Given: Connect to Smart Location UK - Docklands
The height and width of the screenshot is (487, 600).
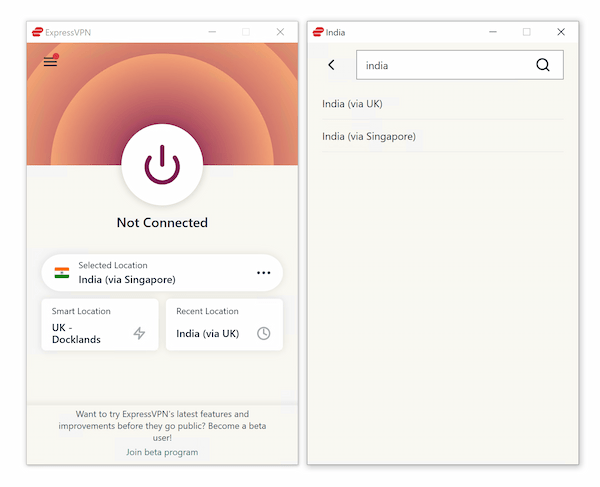Looking at the screenshot, I should pyautogui.click(x=100, y=324).
